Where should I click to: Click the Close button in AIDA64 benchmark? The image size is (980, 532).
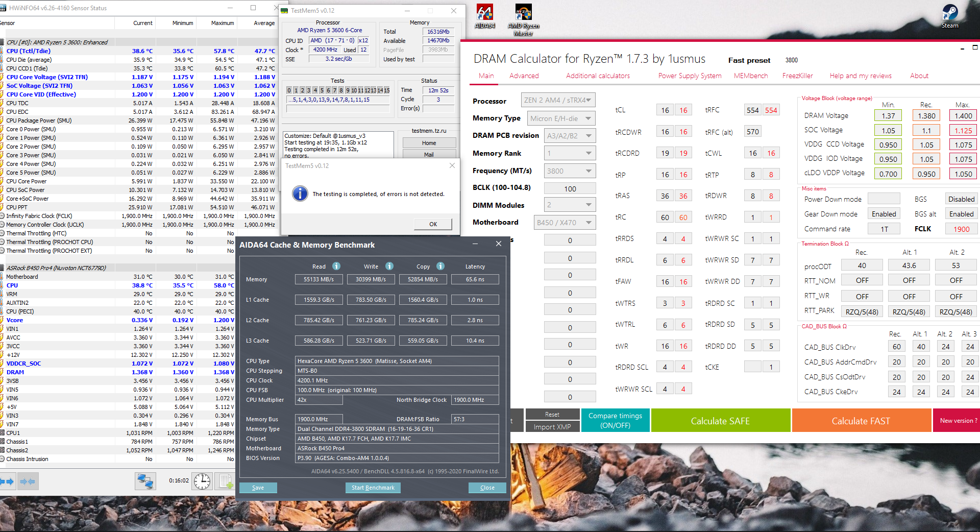487,488
